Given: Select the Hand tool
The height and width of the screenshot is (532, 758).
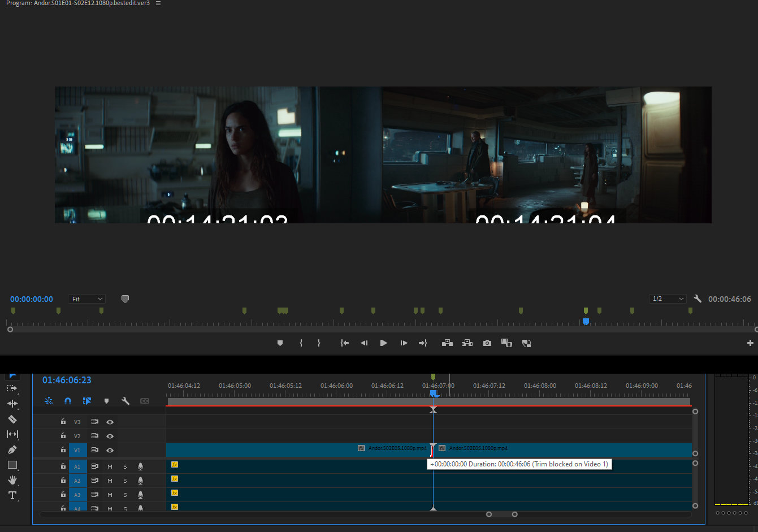Looking at the screenshot, I should click(12, 480).
